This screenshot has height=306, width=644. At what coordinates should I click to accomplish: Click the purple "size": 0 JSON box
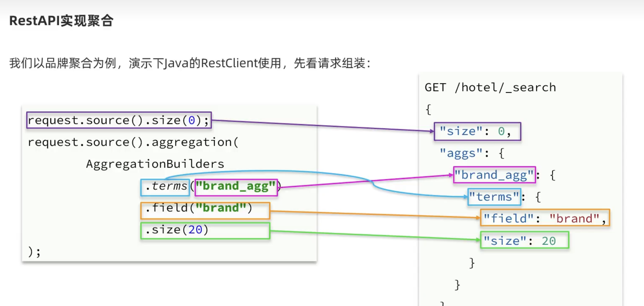point(477,132)
